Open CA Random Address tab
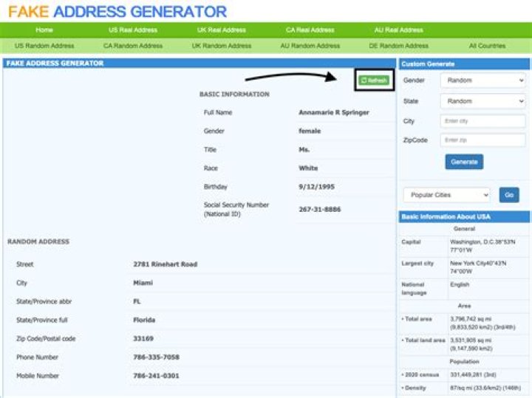The image size is (532, 398). click(x=133, y=46)
